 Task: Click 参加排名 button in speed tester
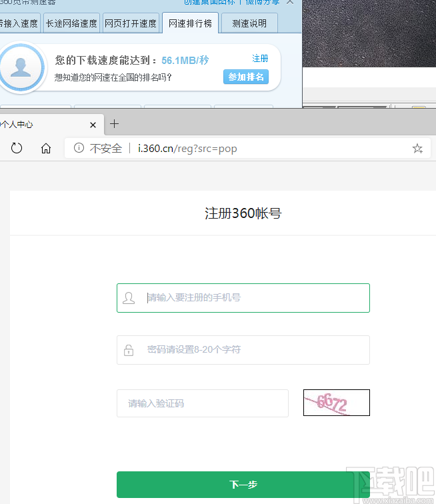coord(246,77)
